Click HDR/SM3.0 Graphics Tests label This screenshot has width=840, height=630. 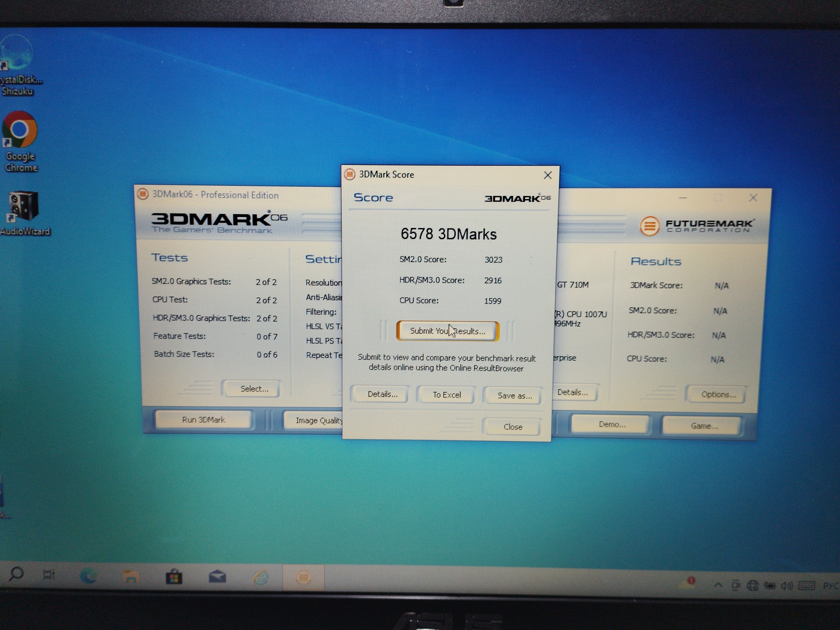[x=201, y=318]
